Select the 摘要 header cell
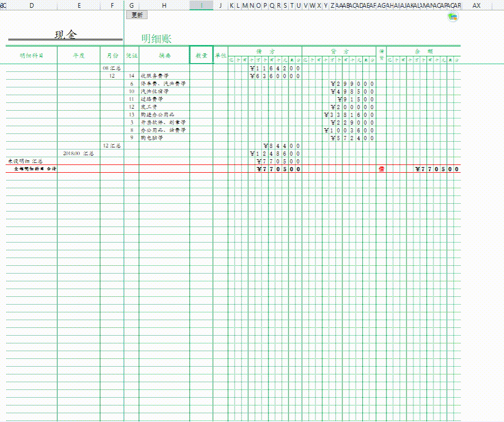504x422 pixels. click(x=165, y=55)
